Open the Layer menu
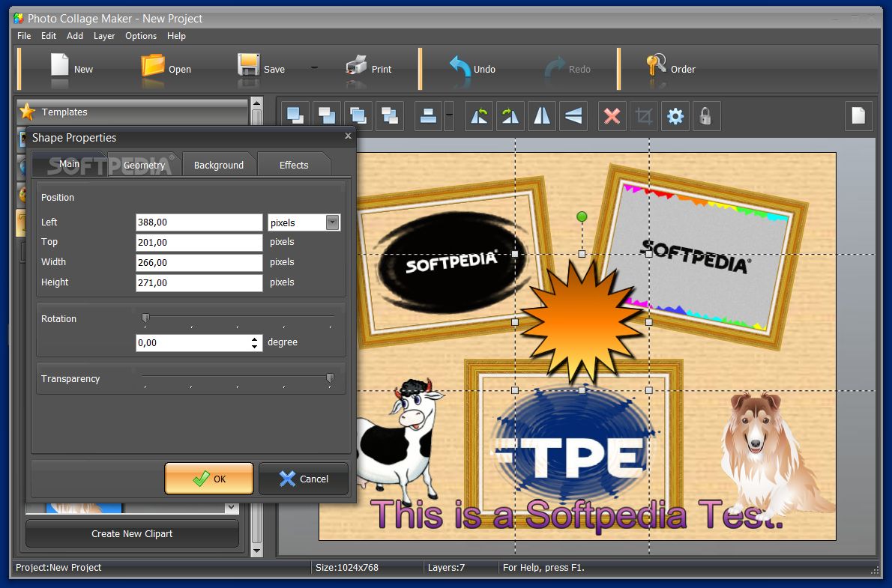This screenshot has width=892, height=588. pyautogui.click(x=104, y=36)
